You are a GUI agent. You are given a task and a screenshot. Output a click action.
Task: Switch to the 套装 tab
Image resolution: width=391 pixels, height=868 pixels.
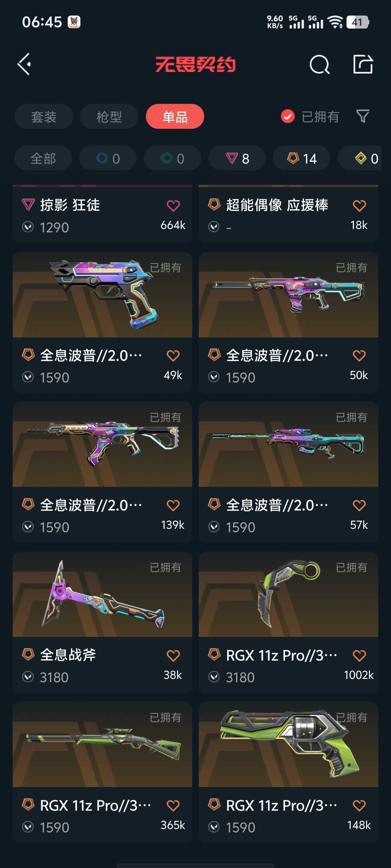[x=44, y=116]
